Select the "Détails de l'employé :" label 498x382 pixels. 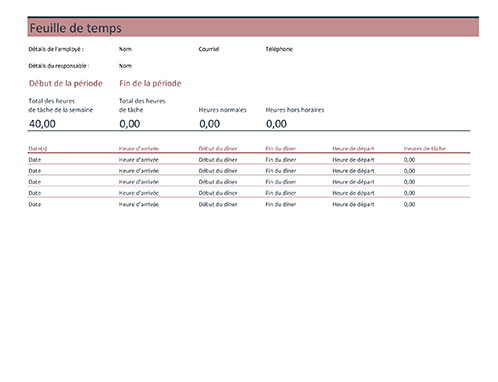[x=56, y=49]
